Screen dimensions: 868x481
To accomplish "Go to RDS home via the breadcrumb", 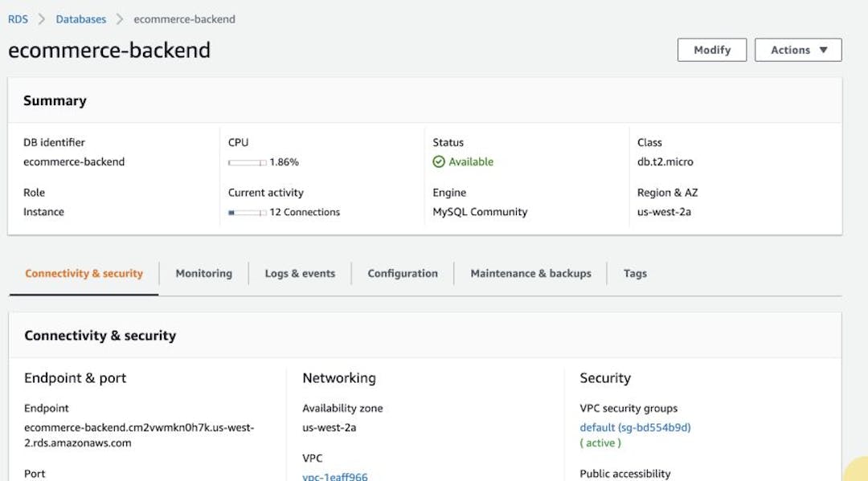I will tap(18, 18).
